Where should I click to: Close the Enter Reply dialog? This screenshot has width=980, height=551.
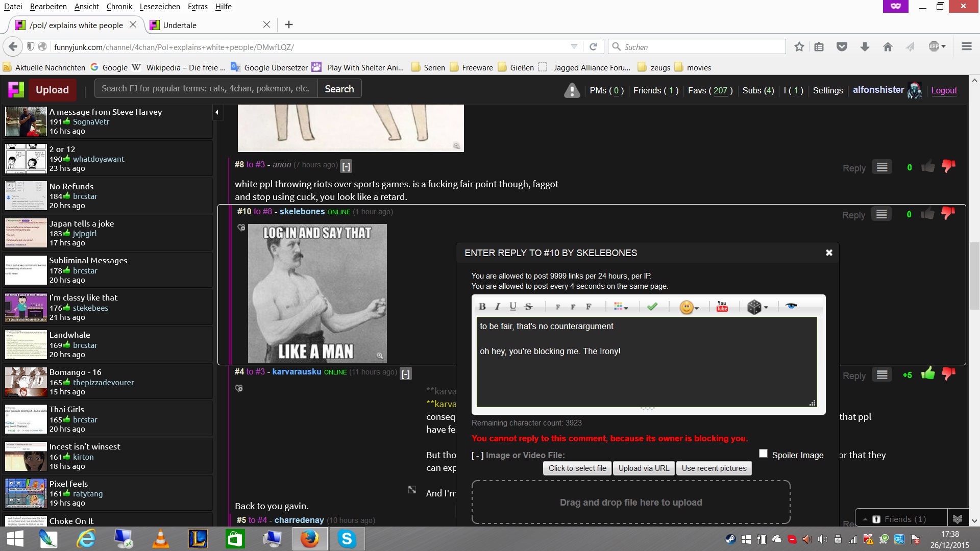[x=829, y=253]
